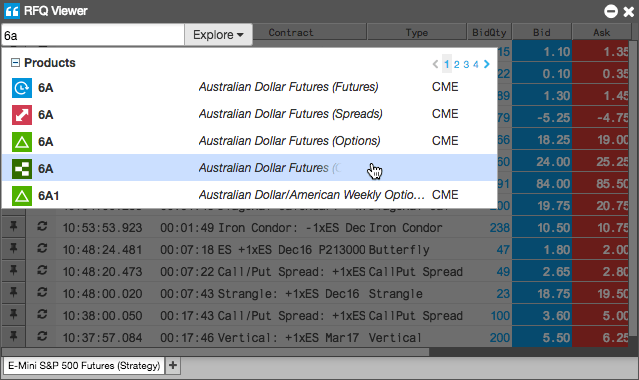Select the 6A Futures product clock icon

tap(22, 88)
